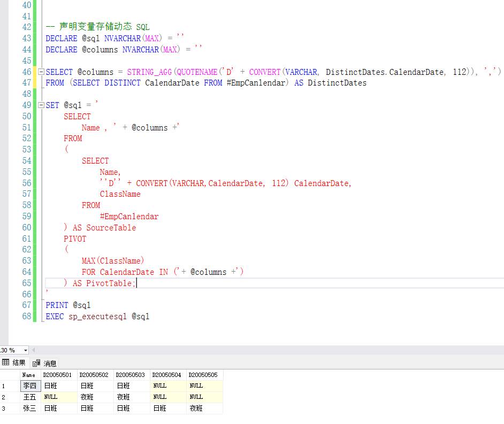Select the Name column header

click(30, 375)
